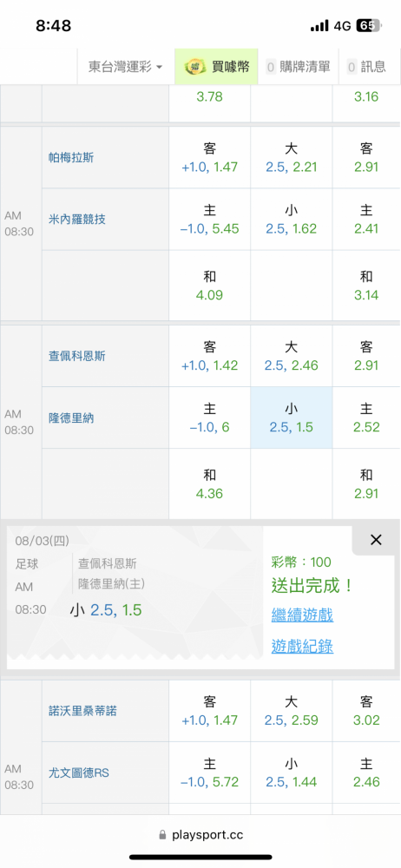Viewport: 401px width, 868px height.
Task: Select 小 2.5, 1.62 under option
Action: [292, 220]
